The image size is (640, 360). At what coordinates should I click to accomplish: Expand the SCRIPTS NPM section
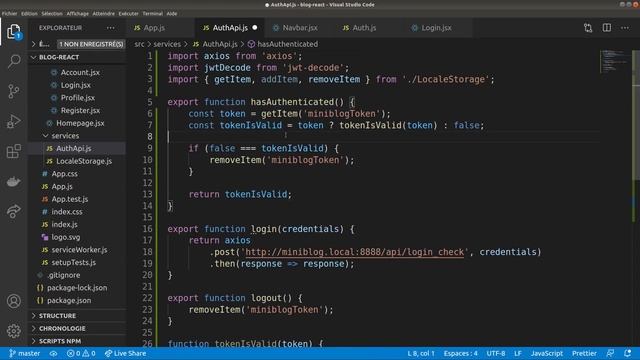(x=78, y=341)
